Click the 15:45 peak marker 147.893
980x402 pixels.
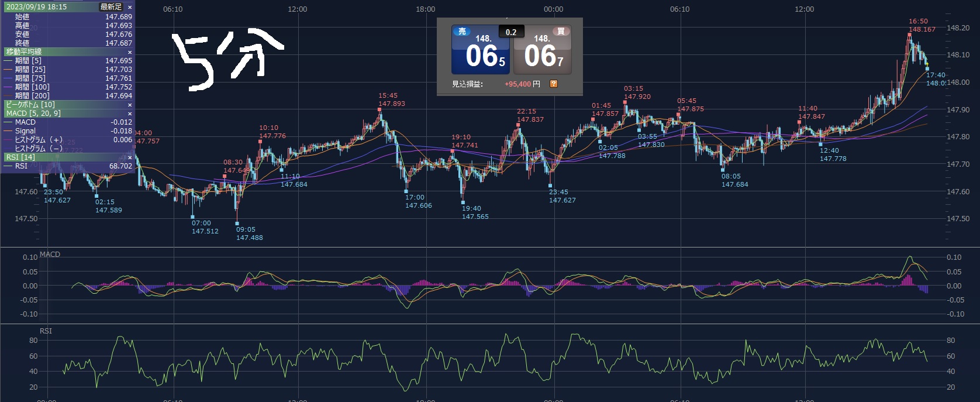click(391, 99)
